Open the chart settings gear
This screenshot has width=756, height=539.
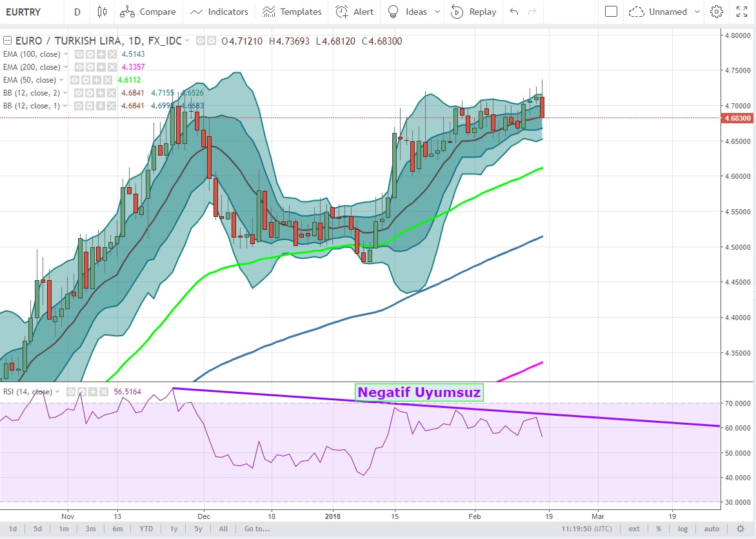click(x=716, y=12)
